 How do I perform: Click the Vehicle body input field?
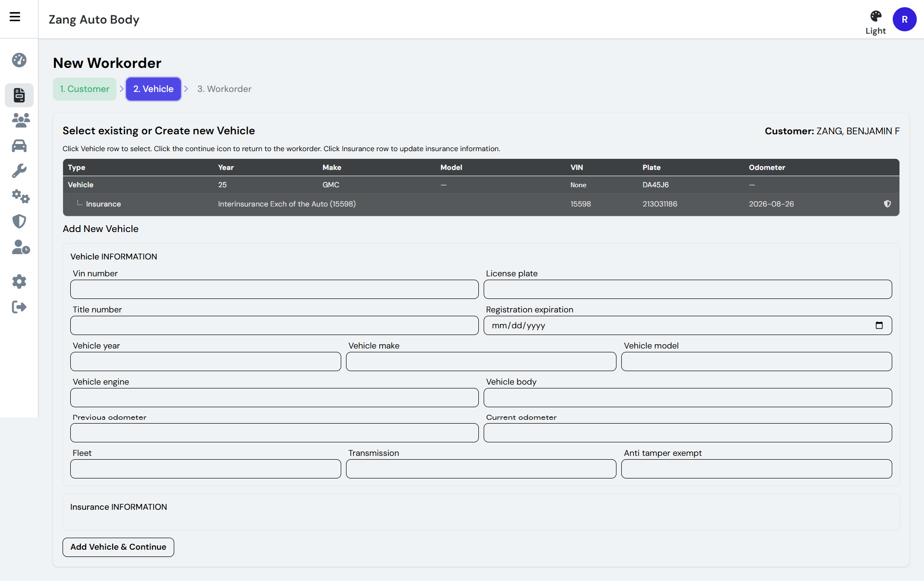[x=688, y=398]
